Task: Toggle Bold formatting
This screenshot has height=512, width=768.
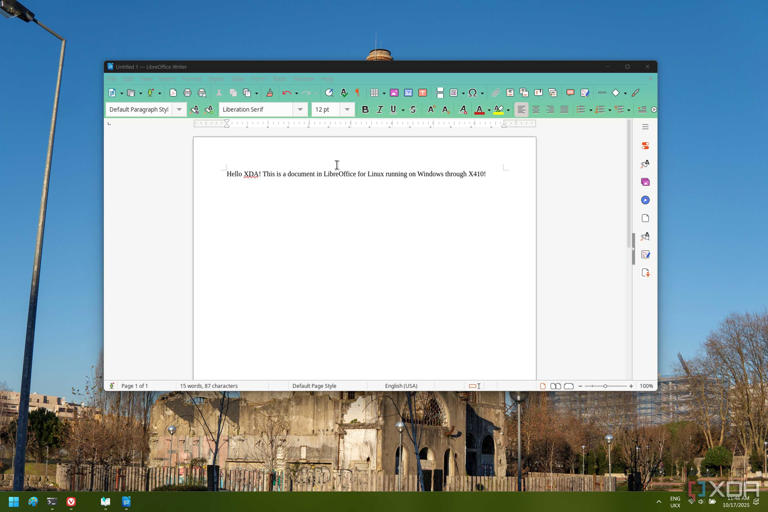Action: (x=365, y=110)
